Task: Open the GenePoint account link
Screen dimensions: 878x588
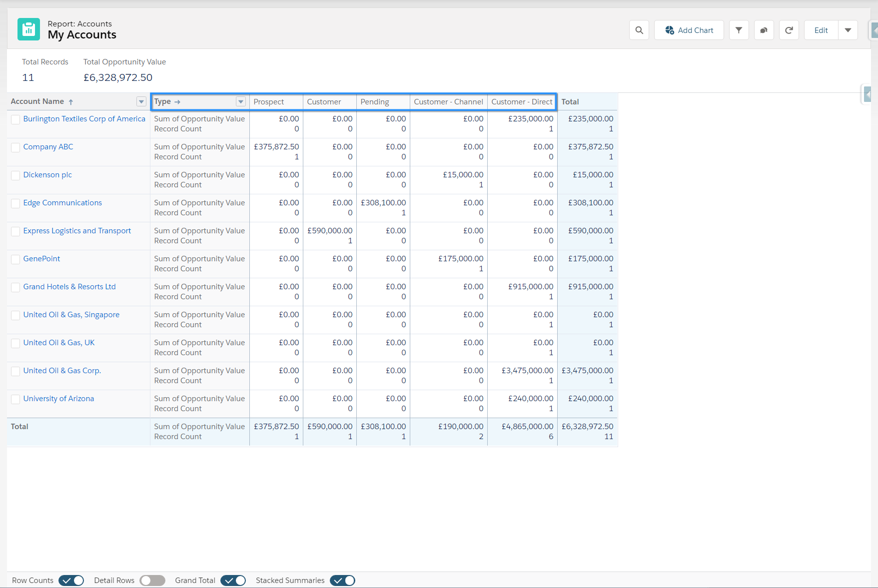Action: pos(41,259)
